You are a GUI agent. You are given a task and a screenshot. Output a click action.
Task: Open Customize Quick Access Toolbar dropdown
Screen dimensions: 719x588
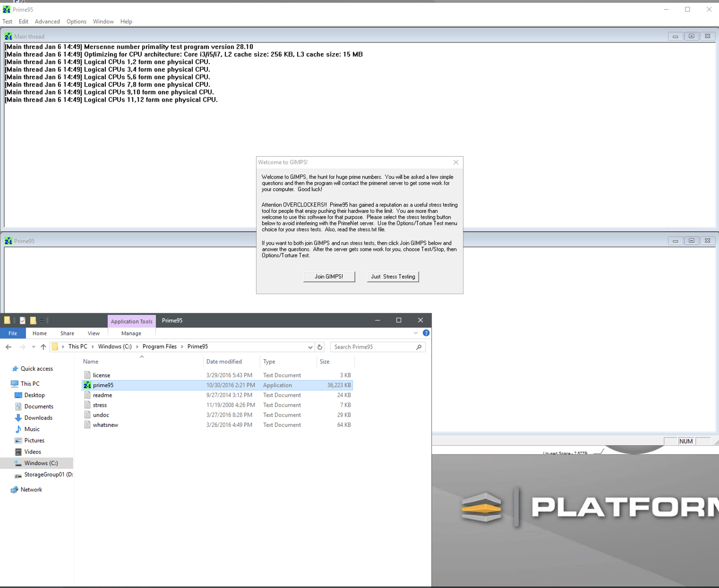tap(42, 321)
